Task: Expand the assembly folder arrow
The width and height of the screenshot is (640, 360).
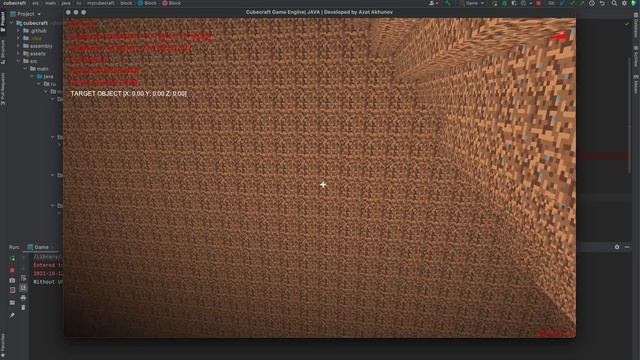Action: pyautogui.click(x=18, y=46)
